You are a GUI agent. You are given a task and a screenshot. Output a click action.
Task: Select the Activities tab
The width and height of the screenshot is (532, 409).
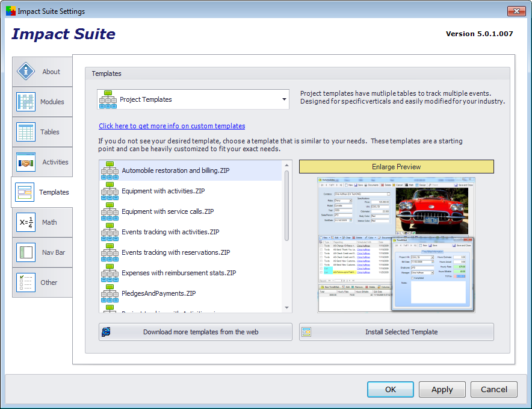pos(42,162)
